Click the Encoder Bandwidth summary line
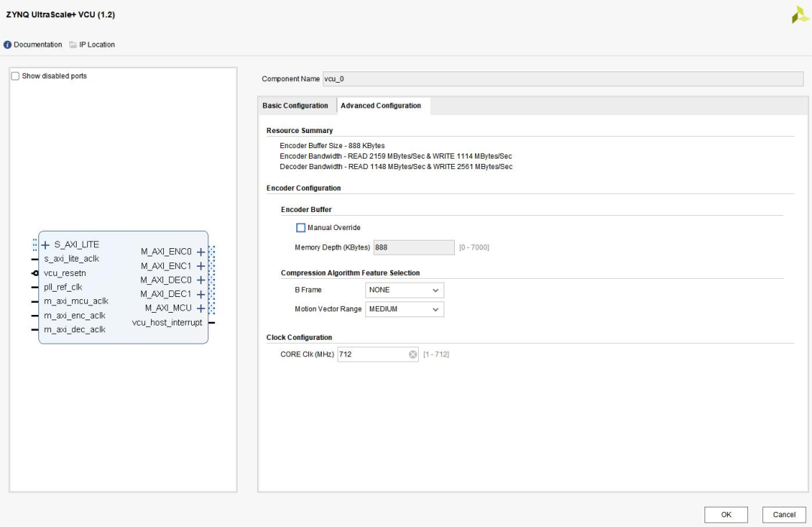 [x=395, y=156]
